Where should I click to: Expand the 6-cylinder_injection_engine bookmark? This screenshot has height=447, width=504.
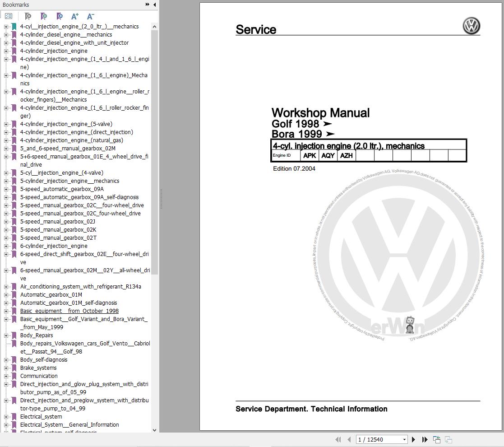(6, 246)
